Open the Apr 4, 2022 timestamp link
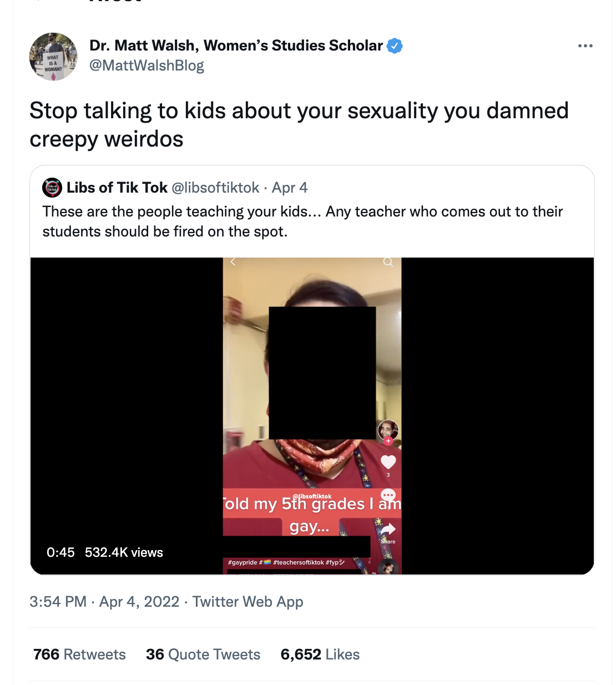This screenshot has height=685, width=616. 139,601
